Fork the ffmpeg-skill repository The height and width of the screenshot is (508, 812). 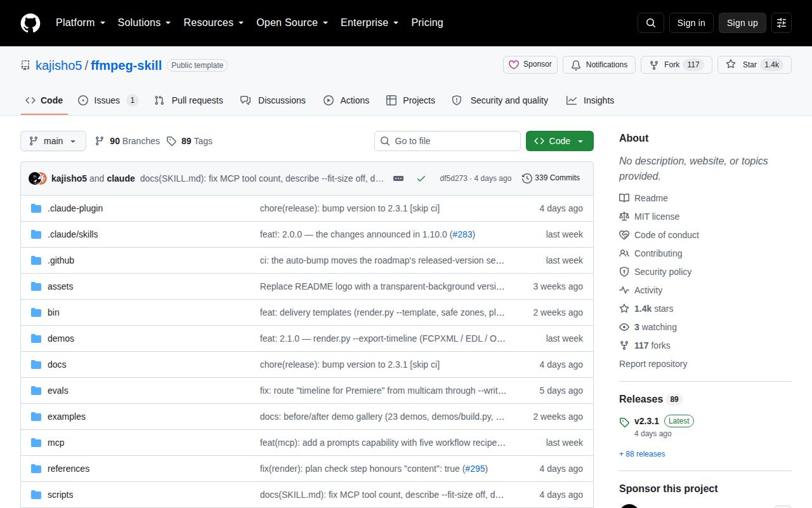pos(676,65)
